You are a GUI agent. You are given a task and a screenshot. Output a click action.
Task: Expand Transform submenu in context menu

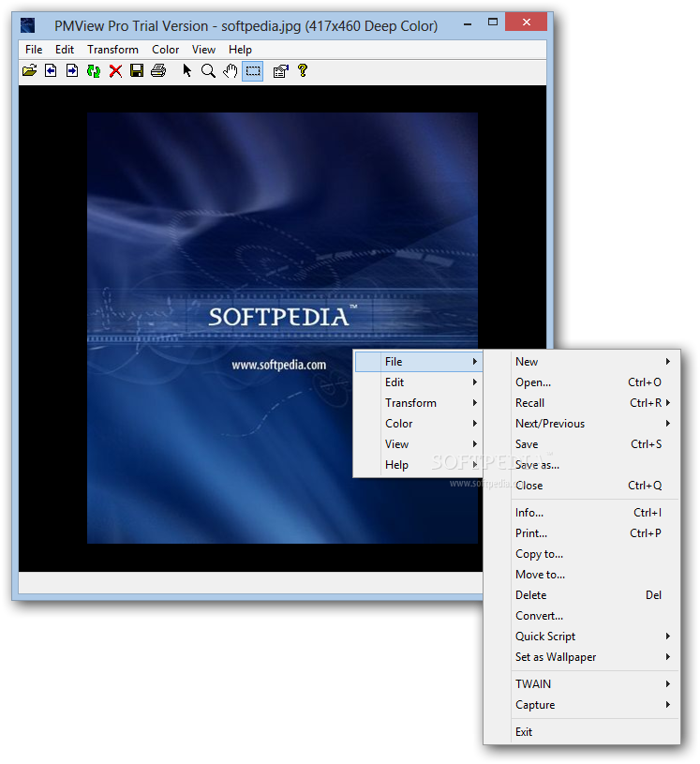[419, 403]
